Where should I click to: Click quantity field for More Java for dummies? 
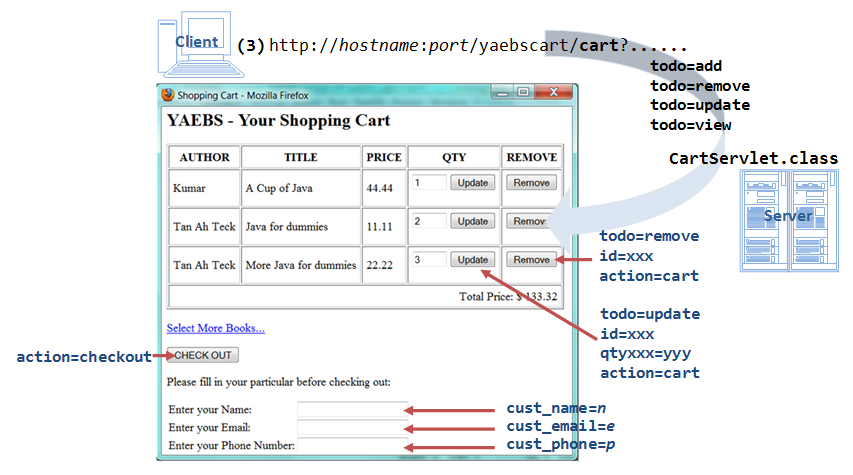[x=429, y=260]
